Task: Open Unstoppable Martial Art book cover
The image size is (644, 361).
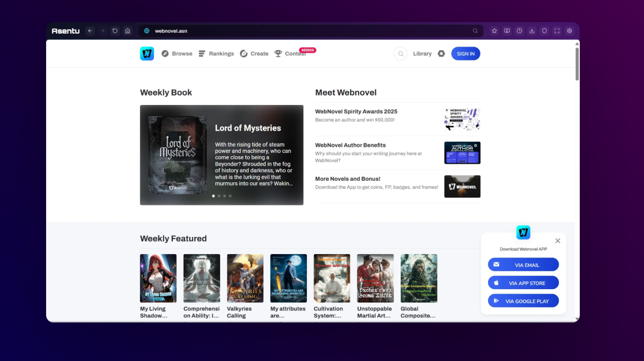Action: pos(375,278)
